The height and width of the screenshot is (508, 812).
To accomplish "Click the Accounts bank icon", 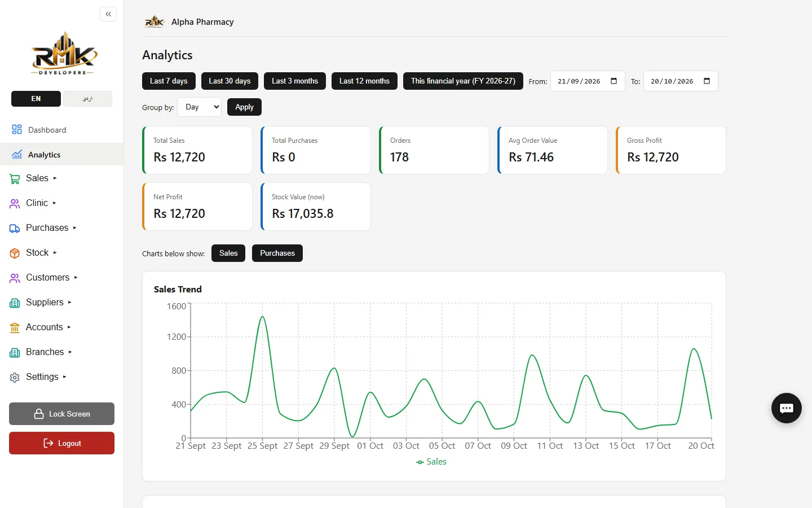I will [15, 328].
